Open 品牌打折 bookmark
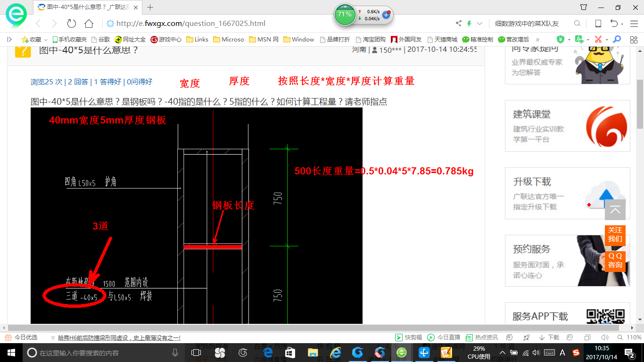Viewport: 644px width, 362px height. coord(335,40)
